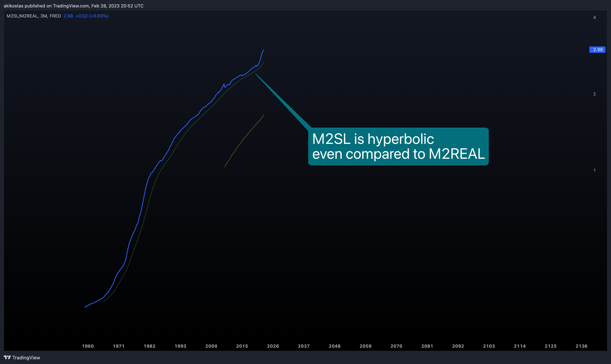Click the 2004 time axis label
Screen dimensions: 611x364
click(x=211, y=346)
